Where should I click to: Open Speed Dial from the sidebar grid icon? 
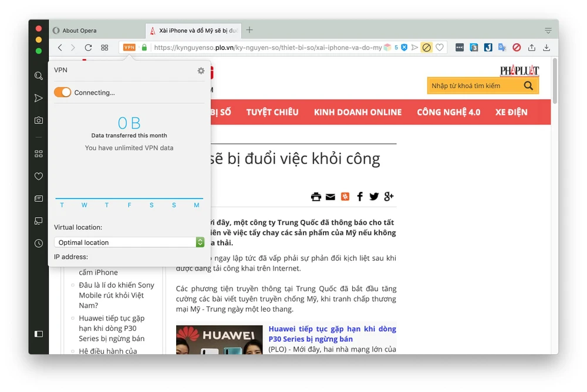[39, 154]
